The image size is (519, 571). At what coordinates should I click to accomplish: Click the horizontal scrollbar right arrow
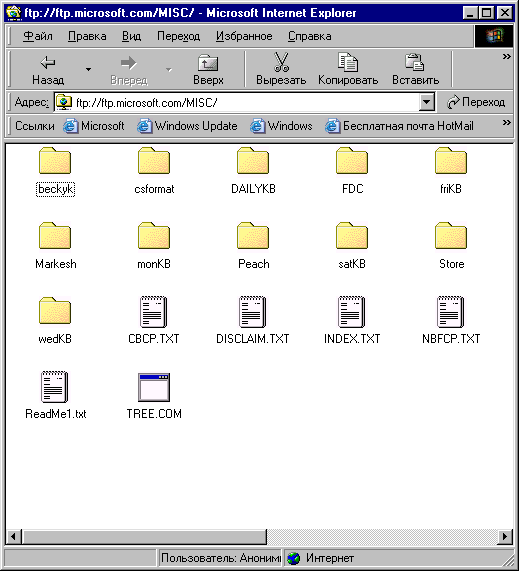[x=505, y=536]
